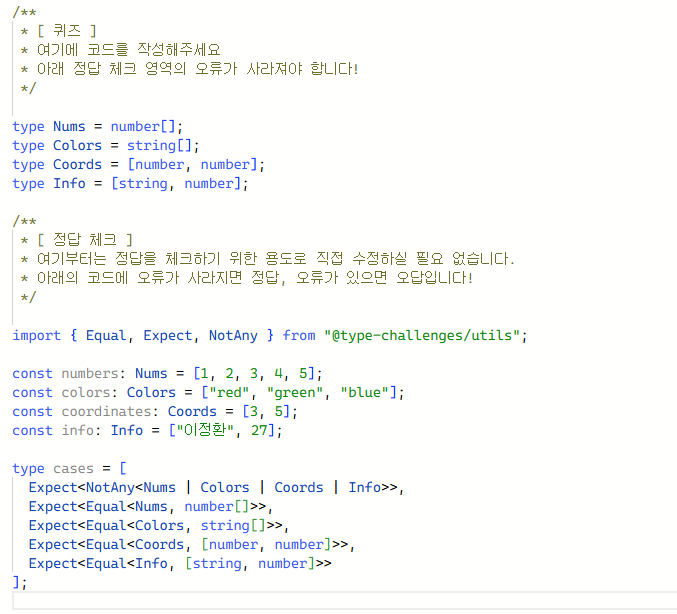
Task: Click "[number, number]" in the type Coords declaration
Action: [x=193, y=165]
